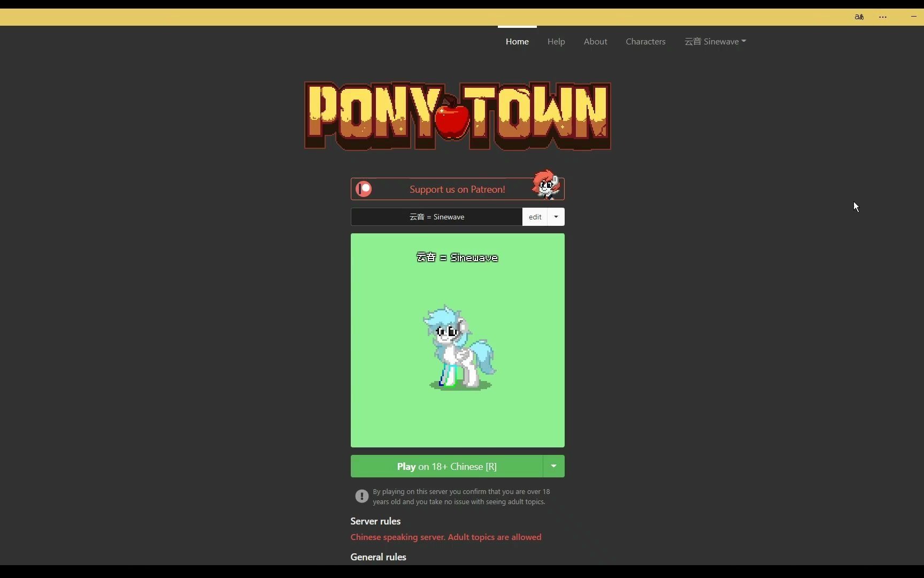The width and height of the screenshot is (924, 578).
Task: Click the character name input field
Action: [436, 217]
